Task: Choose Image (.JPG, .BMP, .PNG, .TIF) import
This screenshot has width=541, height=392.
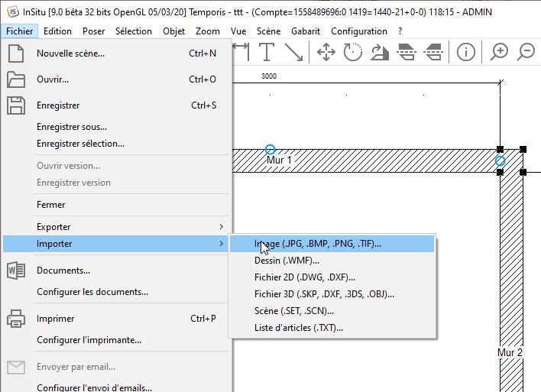Action: pos(318,244)
